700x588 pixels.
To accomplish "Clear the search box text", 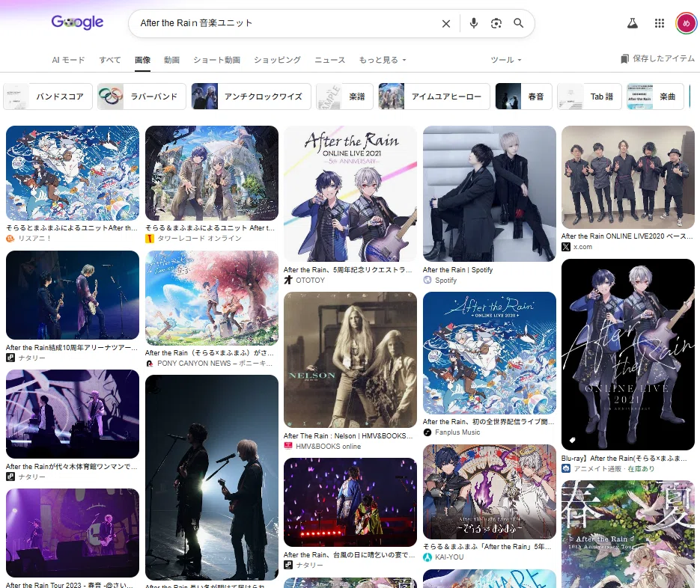I will (445, 24).
